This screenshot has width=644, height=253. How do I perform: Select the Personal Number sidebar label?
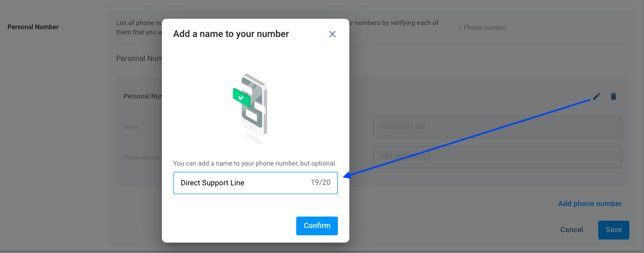coord(33,27)
